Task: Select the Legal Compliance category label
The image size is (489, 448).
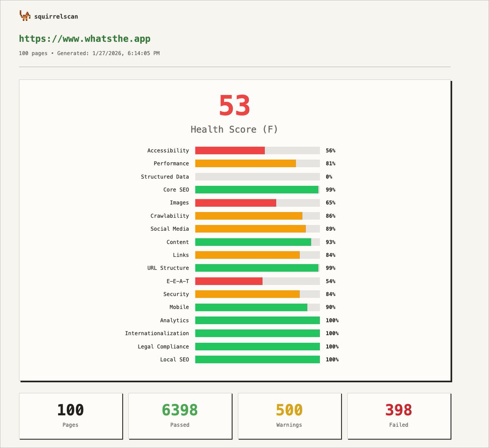Action: tap(163, 346)
